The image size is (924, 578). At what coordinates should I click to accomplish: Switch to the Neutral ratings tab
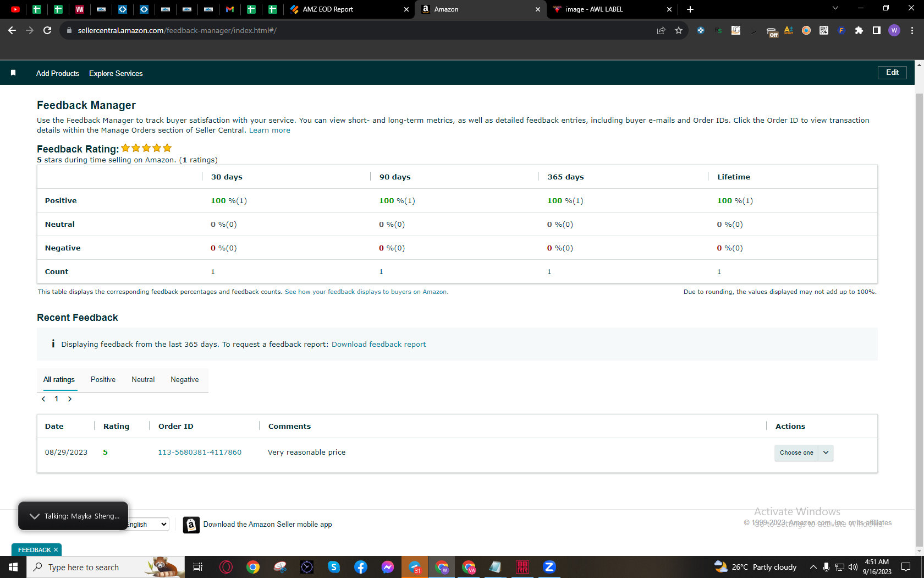click(x=143, y=380)
